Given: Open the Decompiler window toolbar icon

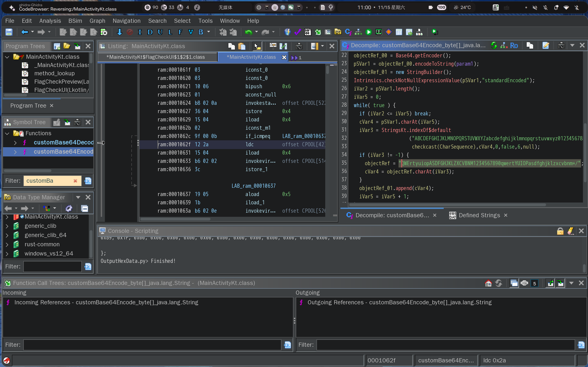Looking at the screenshot, I should point(348,32).
